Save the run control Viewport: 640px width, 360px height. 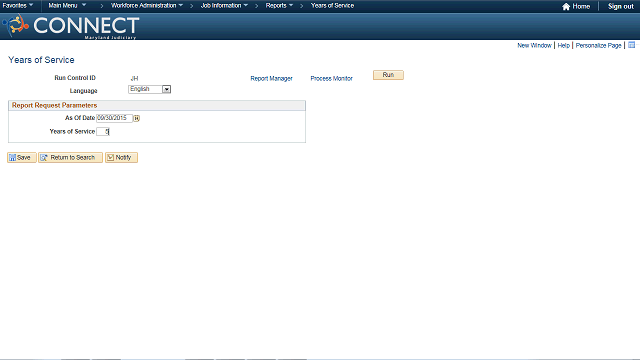click(22, 158)
